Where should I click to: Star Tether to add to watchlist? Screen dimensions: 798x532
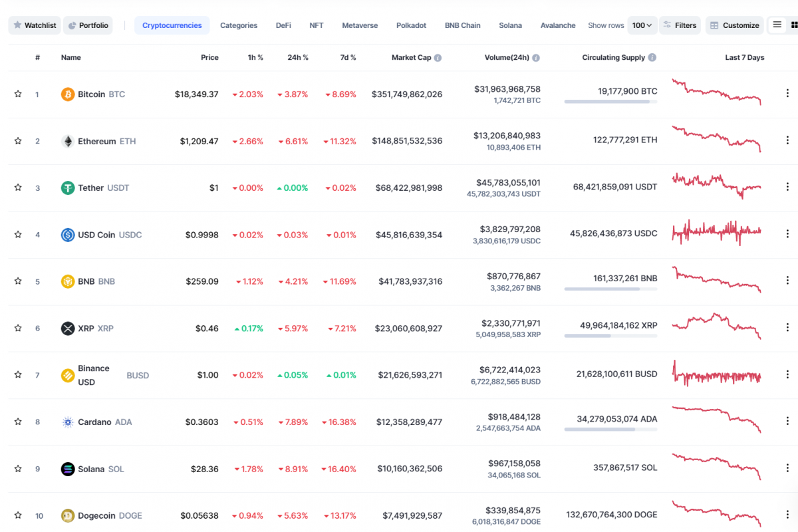tap(18, 188)
